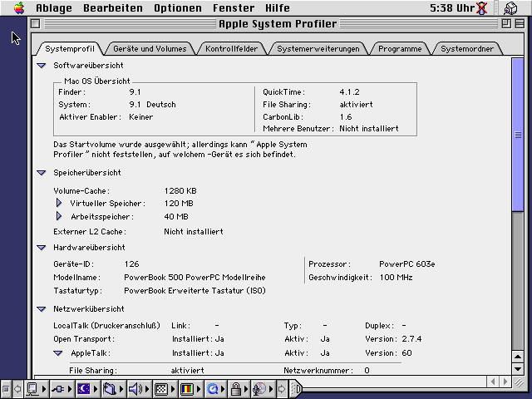532x399 pixels.
Task: Click the Geräte-ID value 126
Action: click(x=131, y=264)
